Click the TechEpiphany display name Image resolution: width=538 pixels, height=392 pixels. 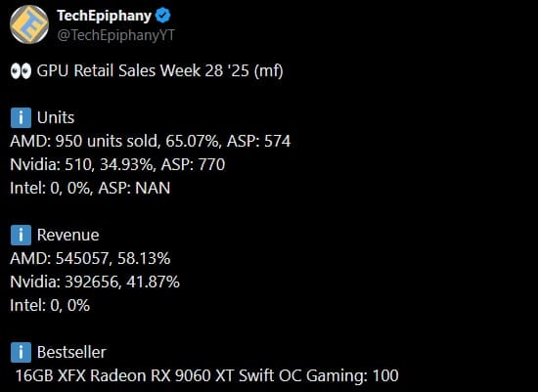pyautogui.click(x=104, y=16)
